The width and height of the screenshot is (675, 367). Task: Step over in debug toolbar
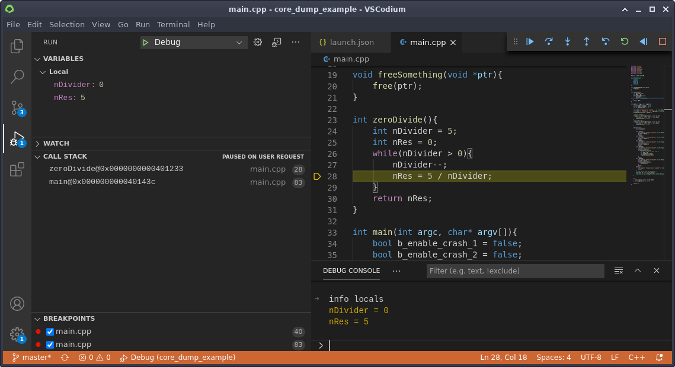coord(549,42)
